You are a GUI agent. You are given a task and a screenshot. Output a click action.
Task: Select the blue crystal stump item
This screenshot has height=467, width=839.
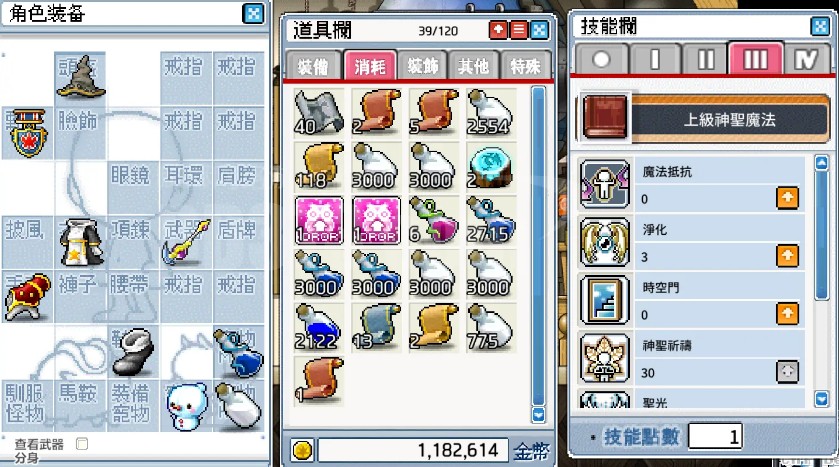click(490, 167)
